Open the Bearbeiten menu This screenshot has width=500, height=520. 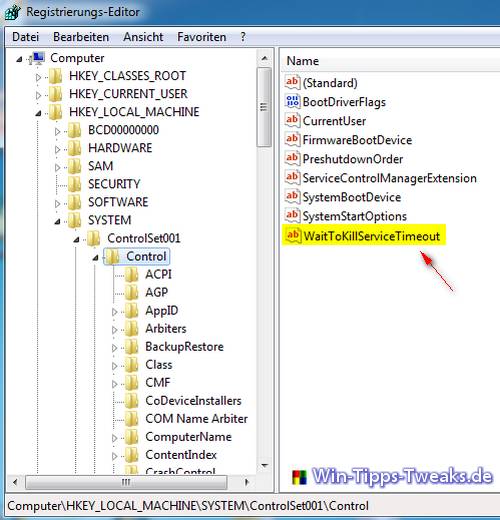tap(81, 37)
